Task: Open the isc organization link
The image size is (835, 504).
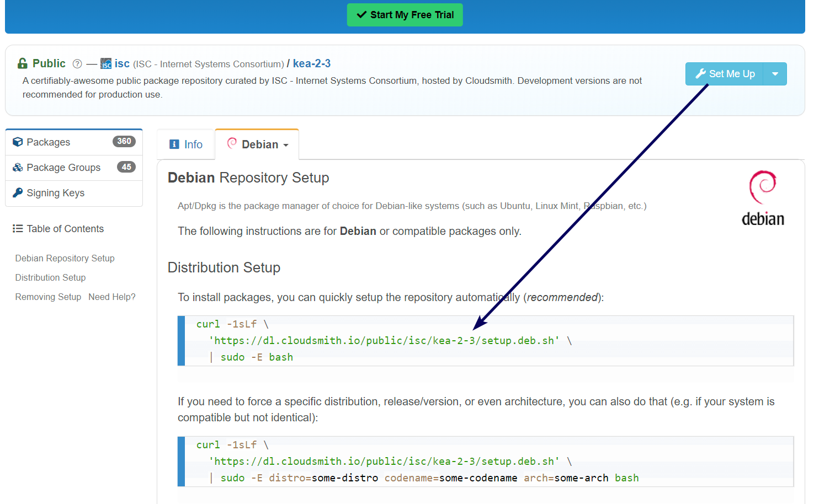Action: (122, 63)
